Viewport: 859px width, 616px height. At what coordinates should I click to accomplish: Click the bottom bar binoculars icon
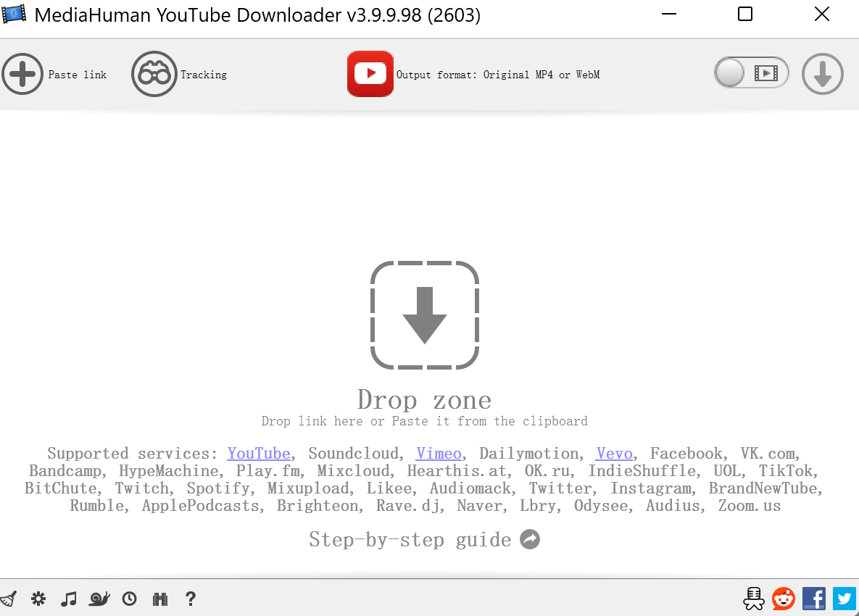(x=160, y=599)
